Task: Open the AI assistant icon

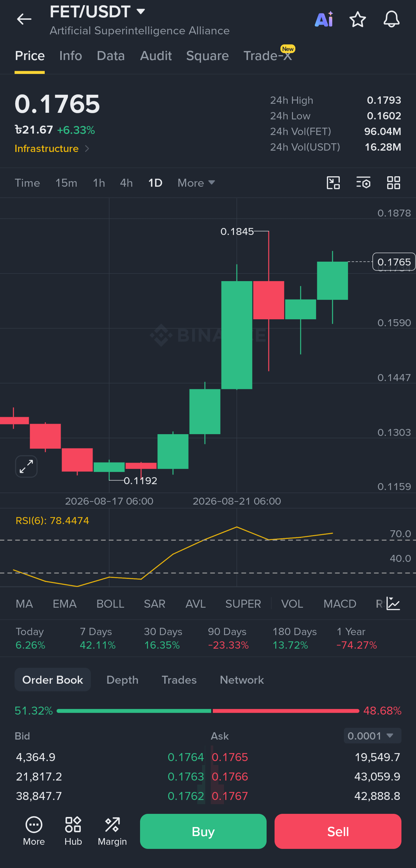Action: point(324,19)
